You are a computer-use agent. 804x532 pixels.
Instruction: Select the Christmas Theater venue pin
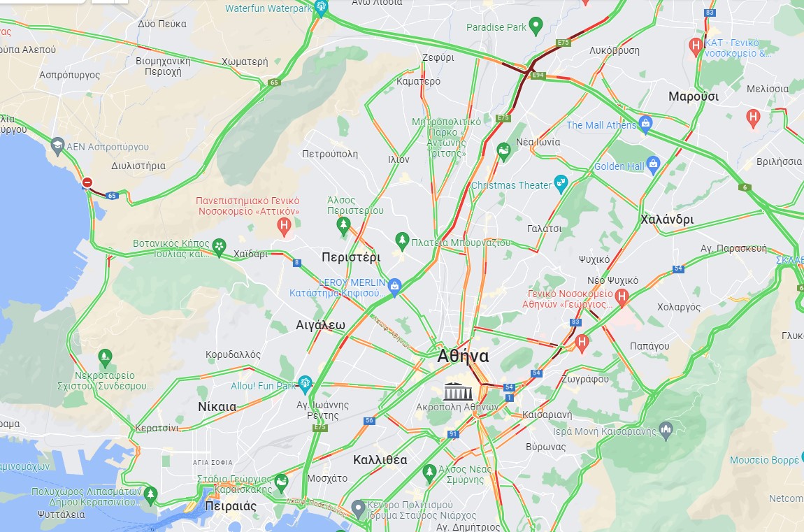561,184
